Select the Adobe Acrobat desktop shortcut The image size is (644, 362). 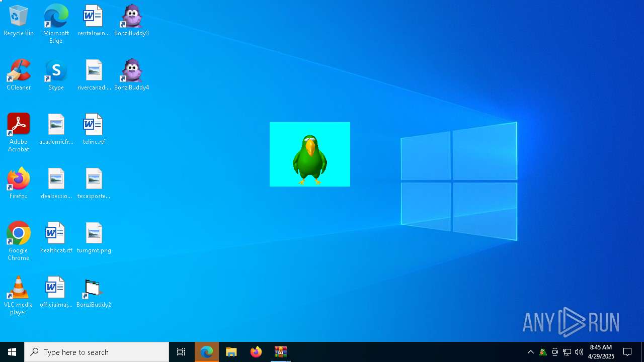(19, 132)
